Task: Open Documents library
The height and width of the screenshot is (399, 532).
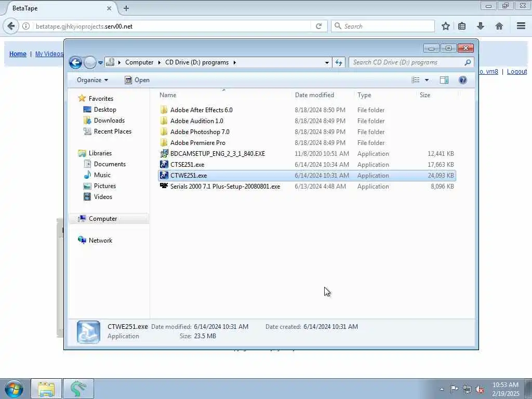Action: (110, 164)
